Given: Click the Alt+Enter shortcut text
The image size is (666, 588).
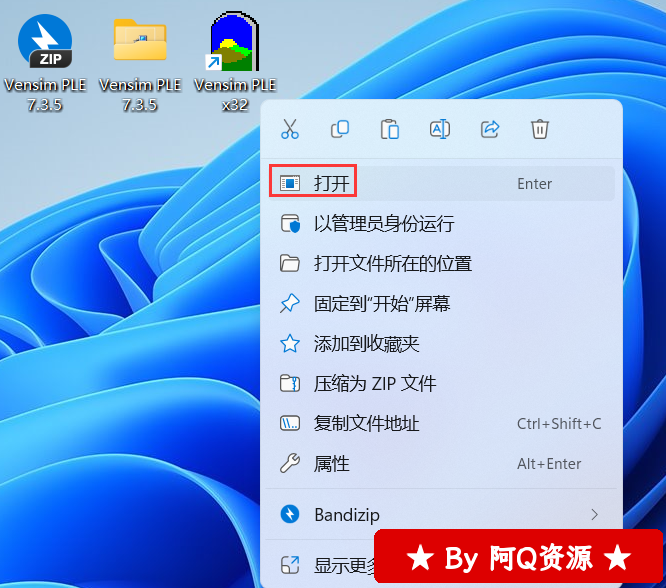Looking at the screenshot, I should (549, 464).
